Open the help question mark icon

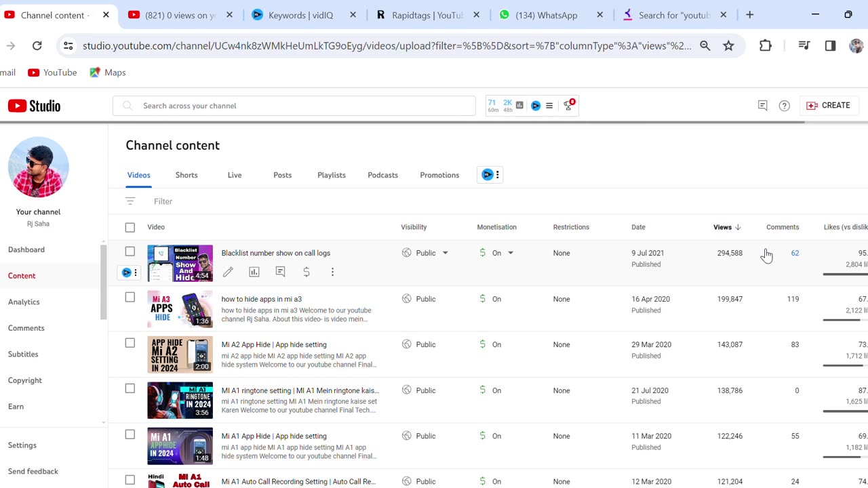coord(785,106)
